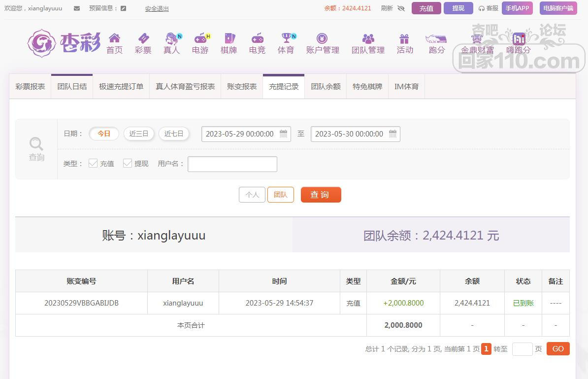Click the 首页 home icon

(x=114, y=38)
